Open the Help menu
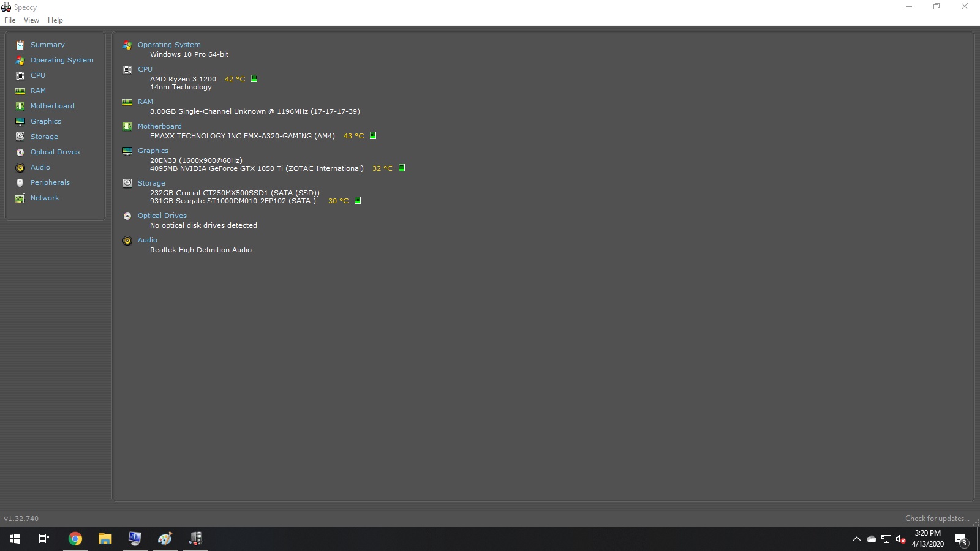This screenshot has width=980, height=551. click(55, 20)
